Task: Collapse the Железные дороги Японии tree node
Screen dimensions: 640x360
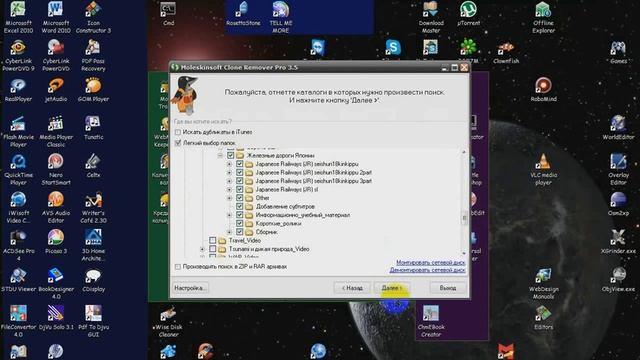Action: tap(220, 156)
